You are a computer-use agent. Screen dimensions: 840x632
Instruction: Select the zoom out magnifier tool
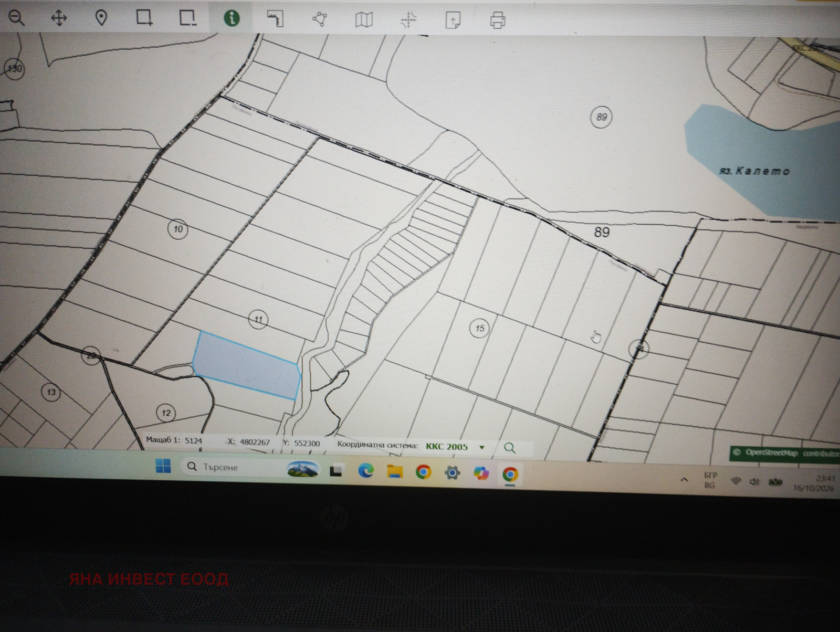pos(16,18)
